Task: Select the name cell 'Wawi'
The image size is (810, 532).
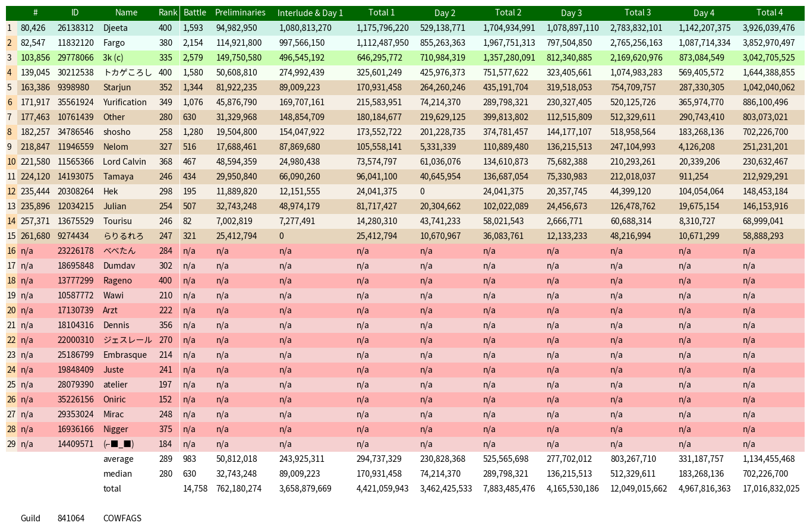Action: coord(114,295)
